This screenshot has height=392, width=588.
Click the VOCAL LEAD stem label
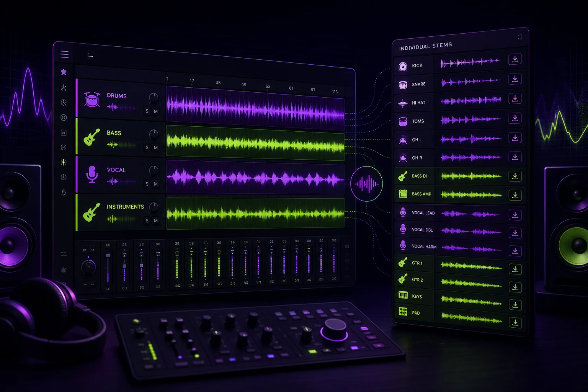(x=423, y=213)
